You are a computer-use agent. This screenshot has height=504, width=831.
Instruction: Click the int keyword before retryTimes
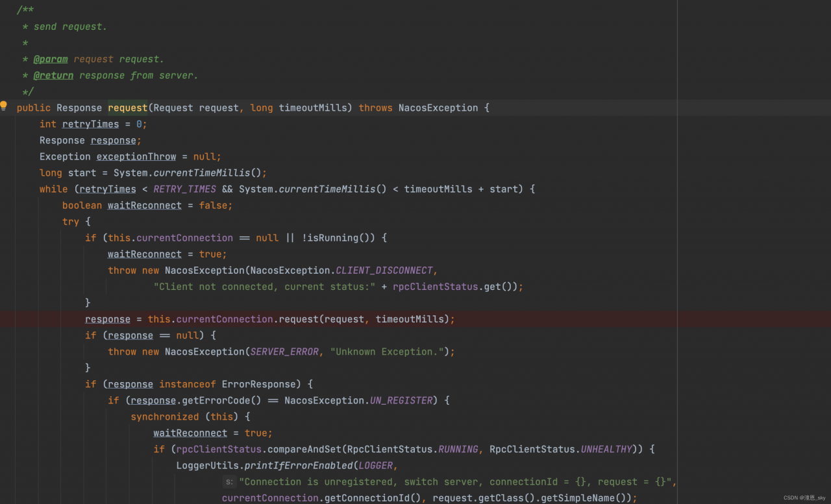click(x=48, y=124)
